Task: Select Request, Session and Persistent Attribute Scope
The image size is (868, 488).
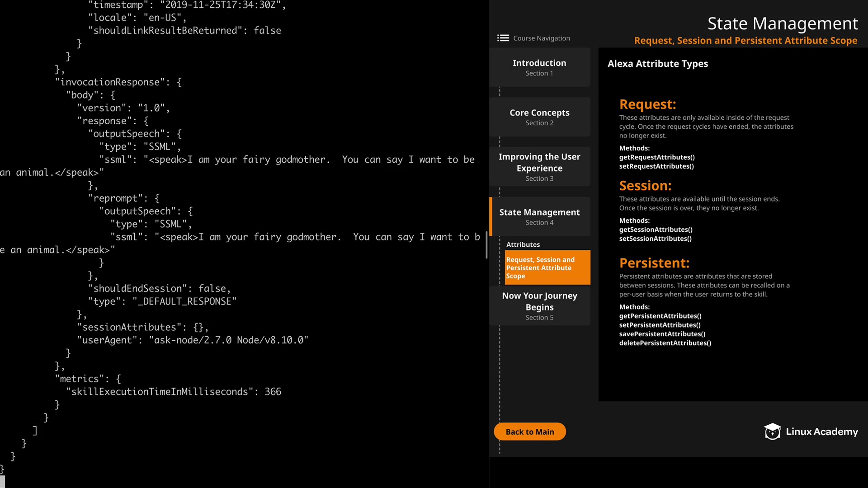Action: [x=547, y=267]
